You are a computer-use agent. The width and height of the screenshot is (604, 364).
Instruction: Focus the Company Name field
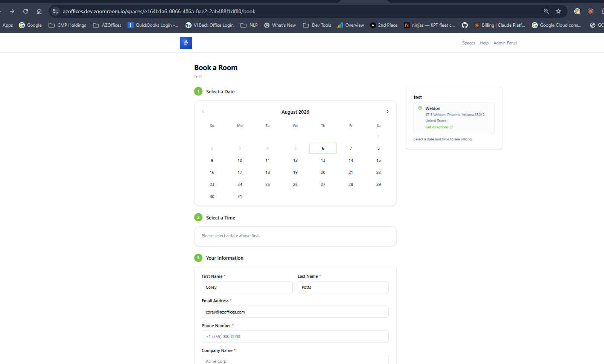pos(295,360)
